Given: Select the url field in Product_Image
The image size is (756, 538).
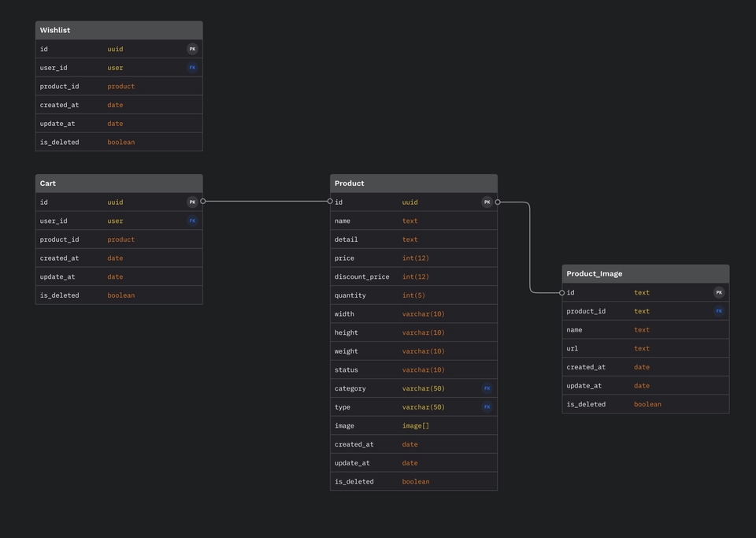Looking at the screenshot, I should point(646,348).
